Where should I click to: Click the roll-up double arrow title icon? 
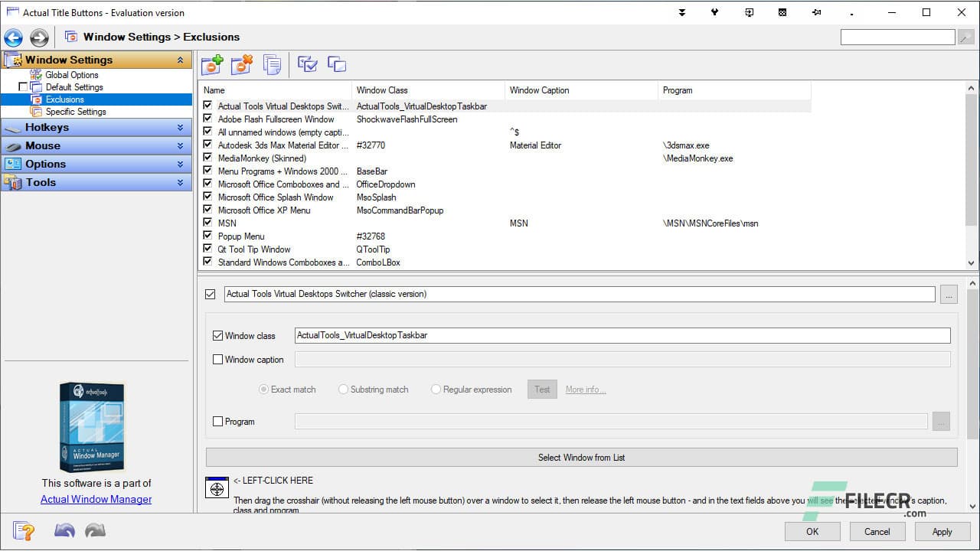(x=681, y=12)
